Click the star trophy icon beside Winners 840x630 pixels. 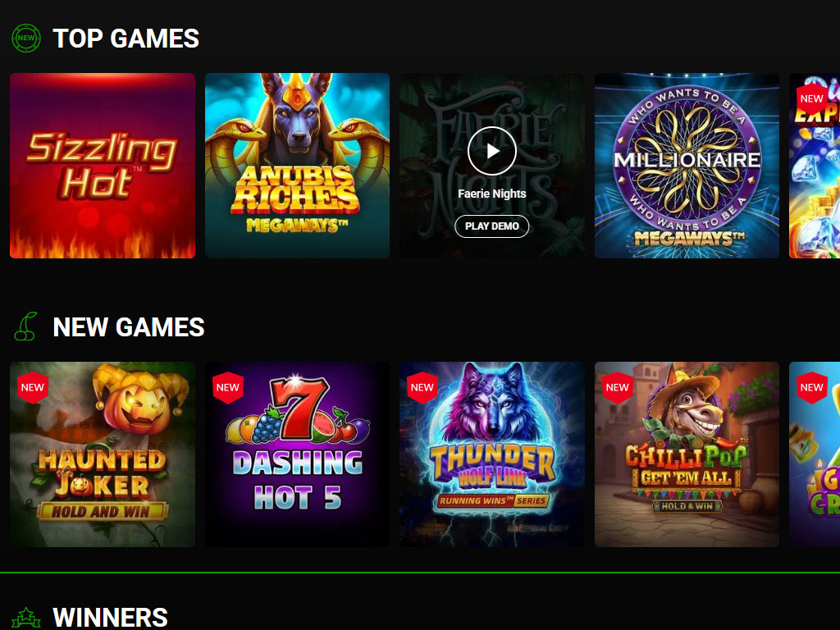pos(26,619)
